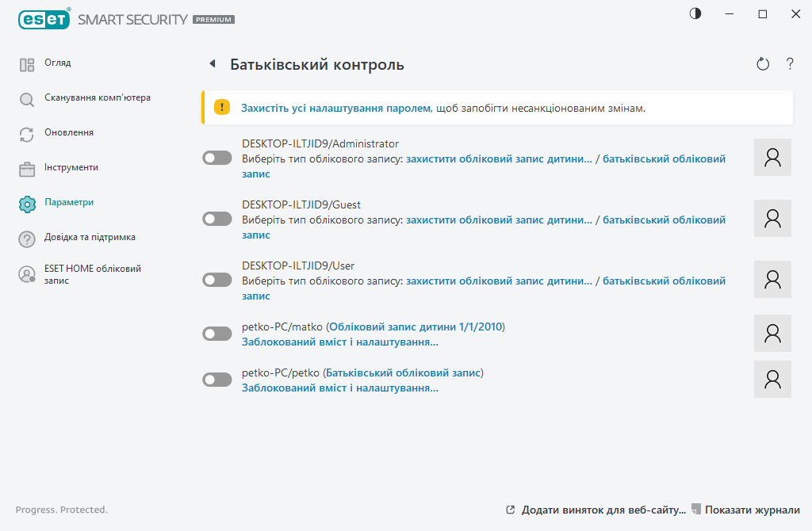Screen dimensions: 812x531
Task: Expand Заблокований вміст і налаштування for petko
Action: (x=339, y=388)
